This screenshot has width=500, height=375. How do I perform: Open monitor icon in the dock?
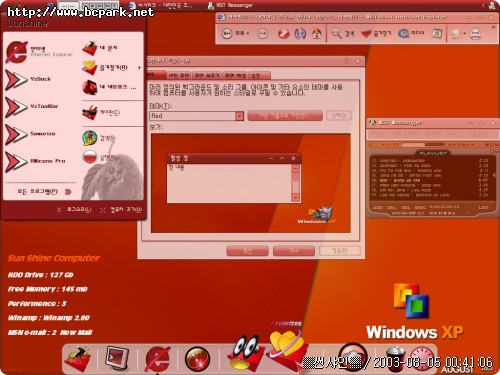pyautogui.click(x=116, y=358)
